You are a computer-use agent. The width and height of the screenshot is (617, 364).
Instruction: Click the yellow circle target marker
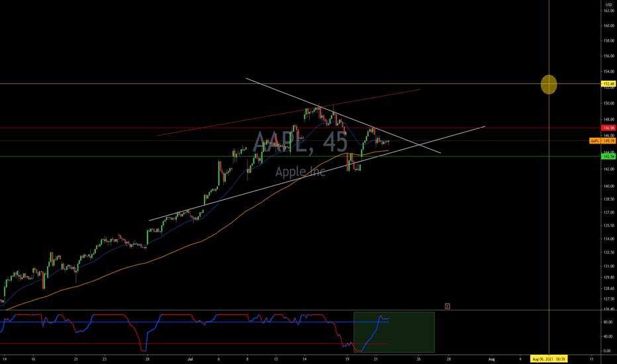click(x=549, y=84)
